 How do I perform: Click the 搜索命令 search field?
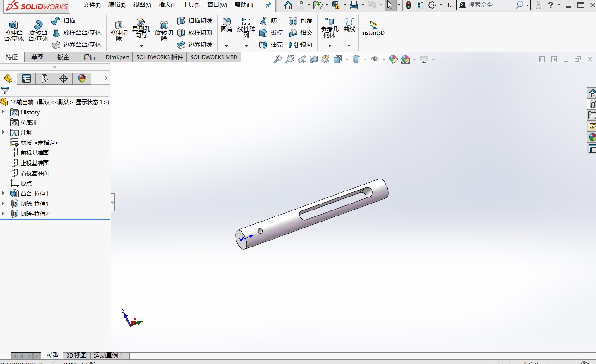(493, 5)
